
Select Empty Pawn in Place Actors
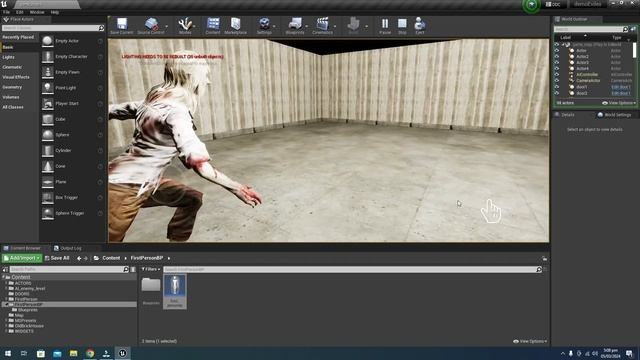pos(72,72)
